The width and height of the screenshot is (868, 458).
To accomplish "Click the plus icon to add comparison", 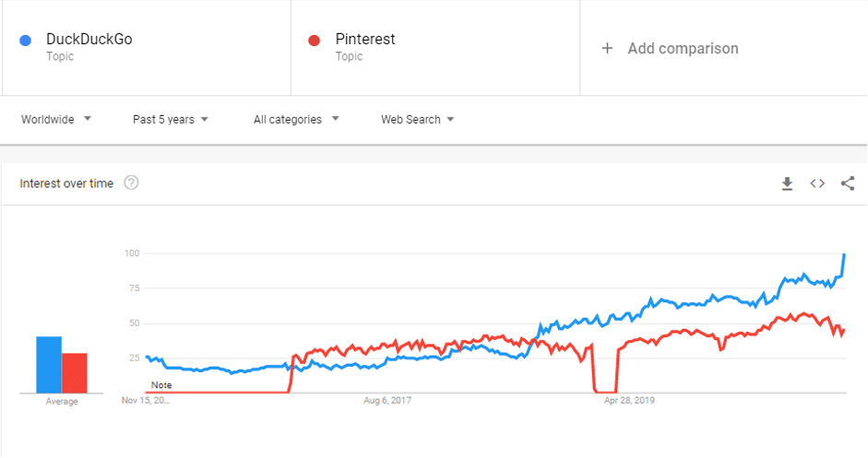I will [607, 48].
